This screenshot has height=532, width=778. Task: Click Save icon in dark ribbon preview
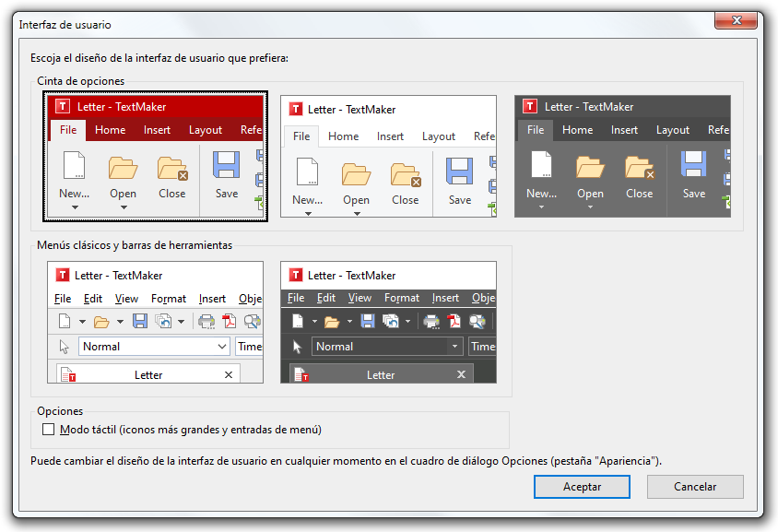click(x=693, y=164)
